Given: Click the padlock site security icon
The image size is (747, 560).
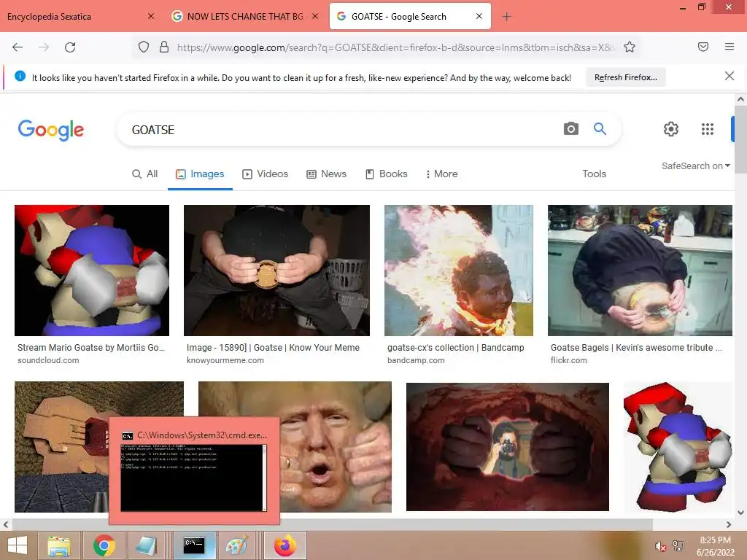Looking at the screenshot, I should point(164,47).
